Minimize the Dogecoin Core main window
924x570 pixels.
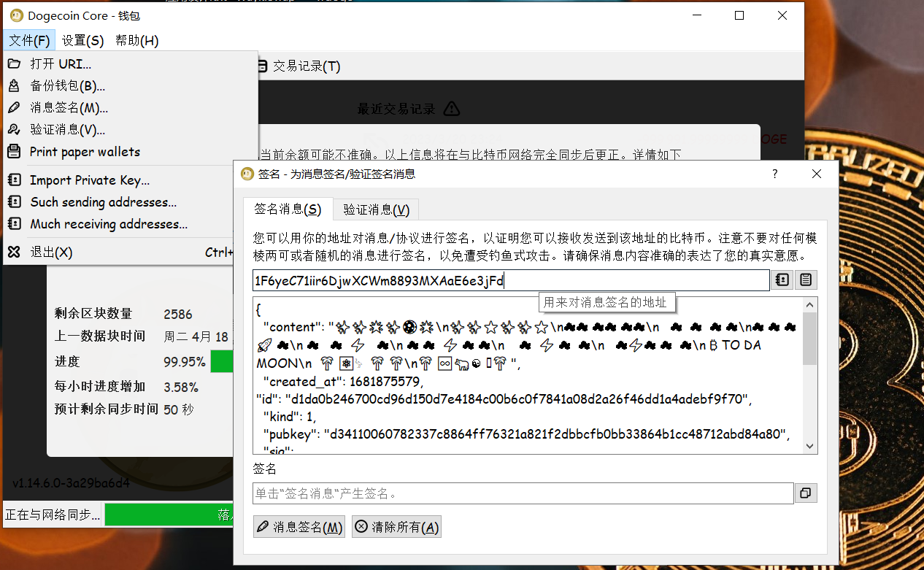(696, 15)
